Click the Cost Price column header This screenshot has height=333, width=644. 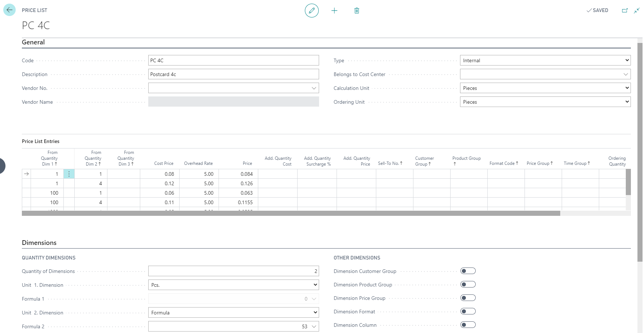164,163
